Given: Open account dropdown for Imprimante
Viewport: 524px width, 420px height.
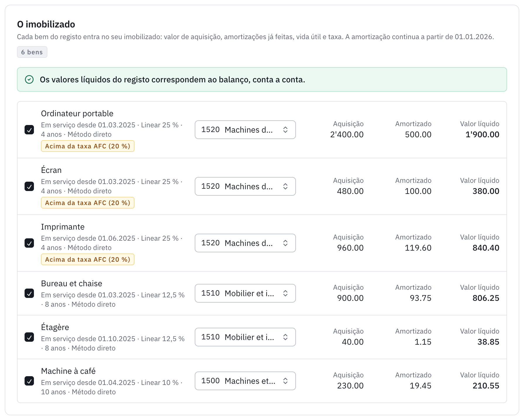Looking at the screenshot, I should click(245, 243).
